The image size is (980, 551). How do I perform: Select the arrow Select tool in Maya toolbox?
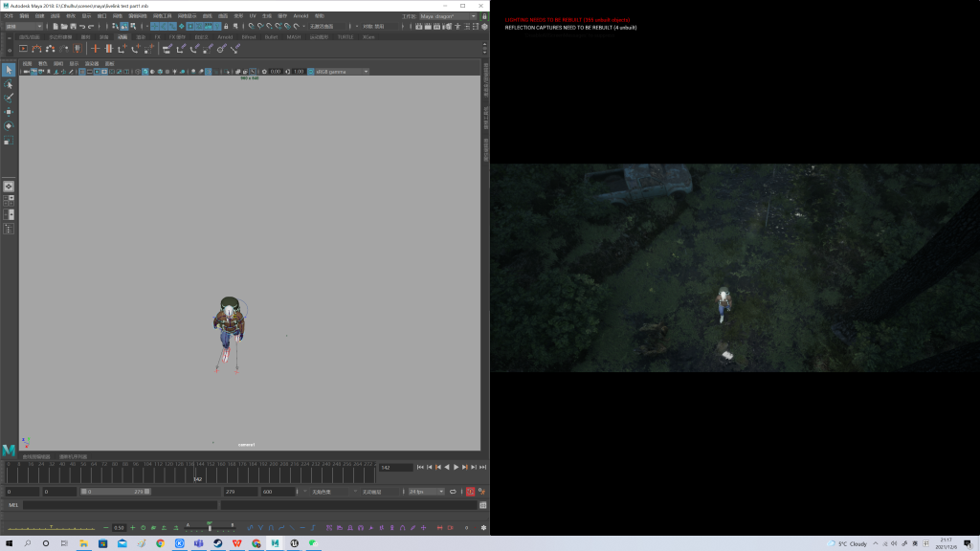coord(8,70)
